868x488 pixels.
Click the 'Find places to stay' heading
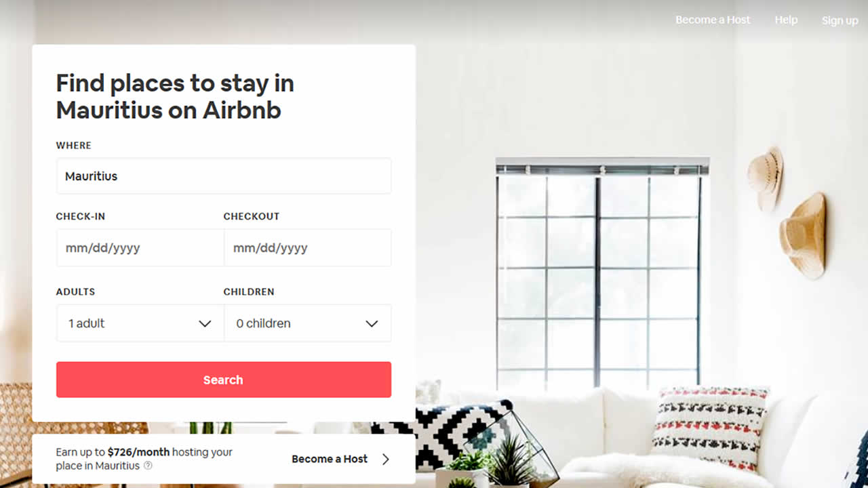point(175,96)
